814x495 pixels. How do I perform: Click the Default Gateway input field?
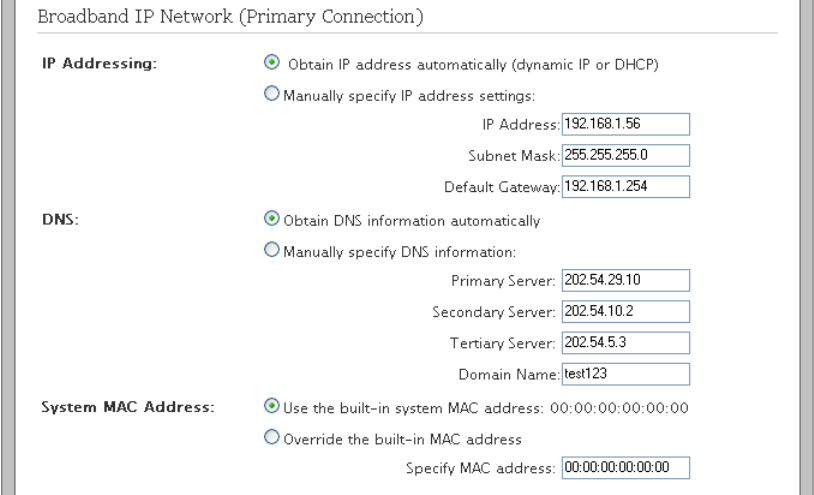tap(626, 186)
